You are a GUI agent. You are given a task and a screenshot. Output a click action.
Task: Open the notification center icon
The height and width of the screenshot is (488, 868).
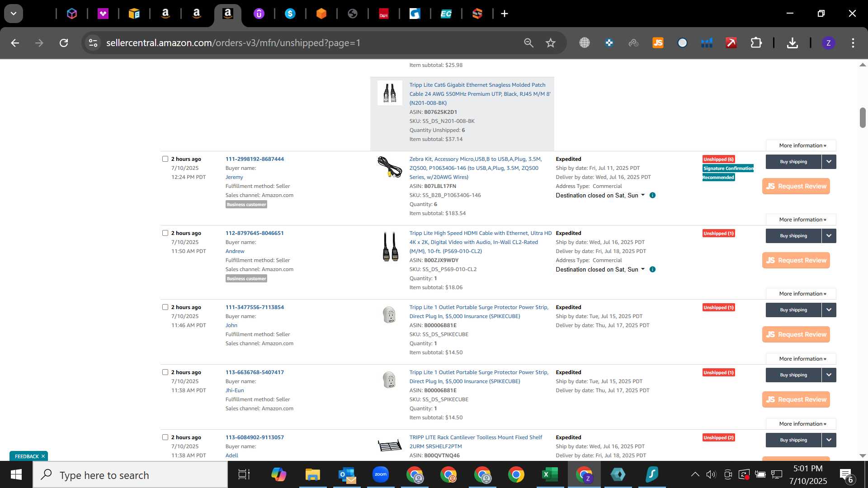click(x=846, y=475)
